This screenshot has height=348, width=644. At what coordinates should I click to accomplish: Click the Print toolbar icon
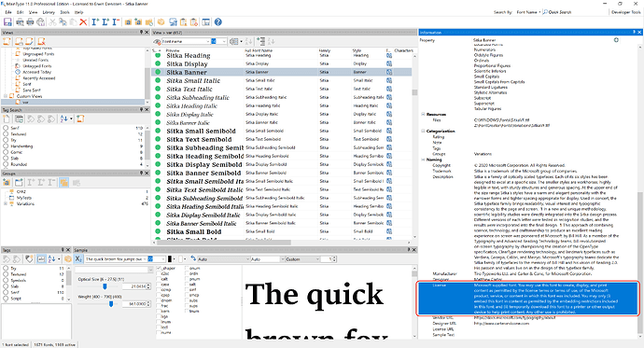30,21
